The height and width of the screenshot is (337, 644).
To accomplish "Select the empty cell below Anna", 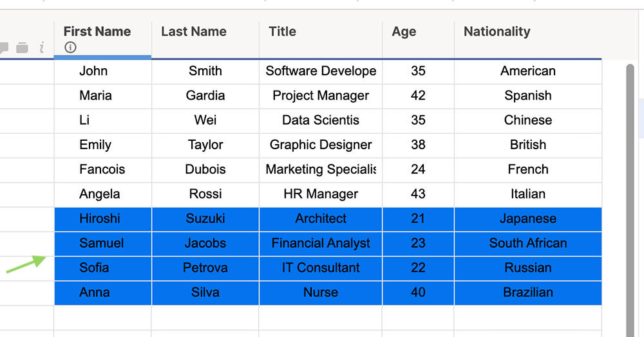I will tap(102, 318).
